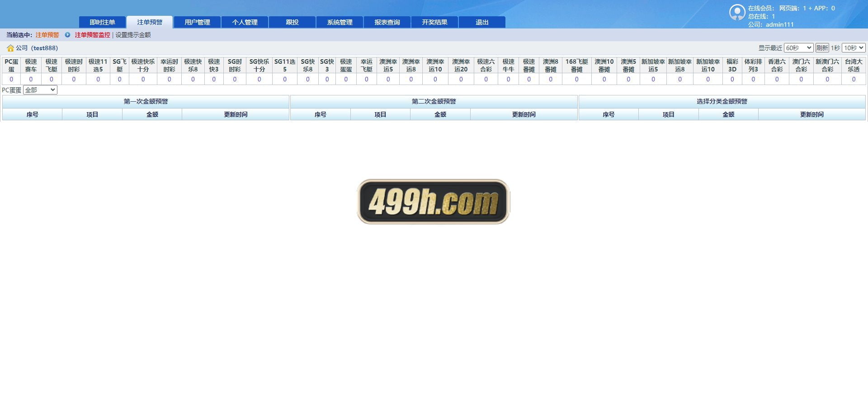Click 选择分类金额预警 table header
Screen dimensions: 868x402
(x=722, y=101)
